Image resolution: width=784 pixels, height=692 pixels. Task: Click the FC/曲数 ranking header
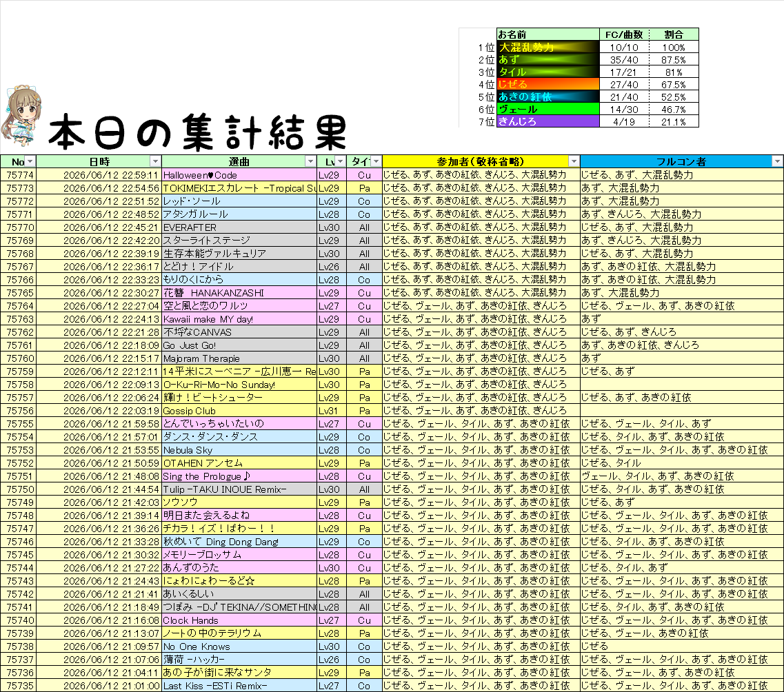(624, 34)
